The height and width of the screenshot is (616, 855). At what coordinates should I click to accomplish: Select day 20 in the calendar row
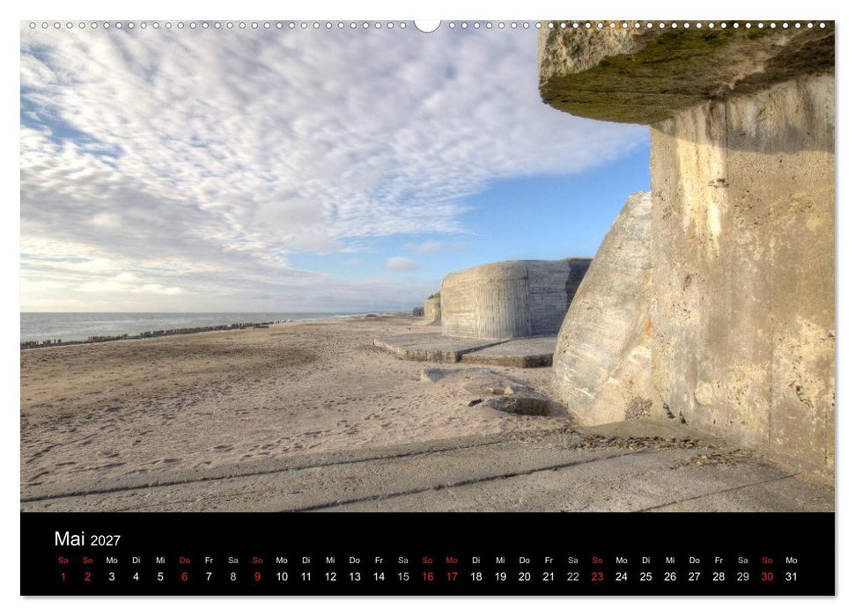[x=525, y=576]
